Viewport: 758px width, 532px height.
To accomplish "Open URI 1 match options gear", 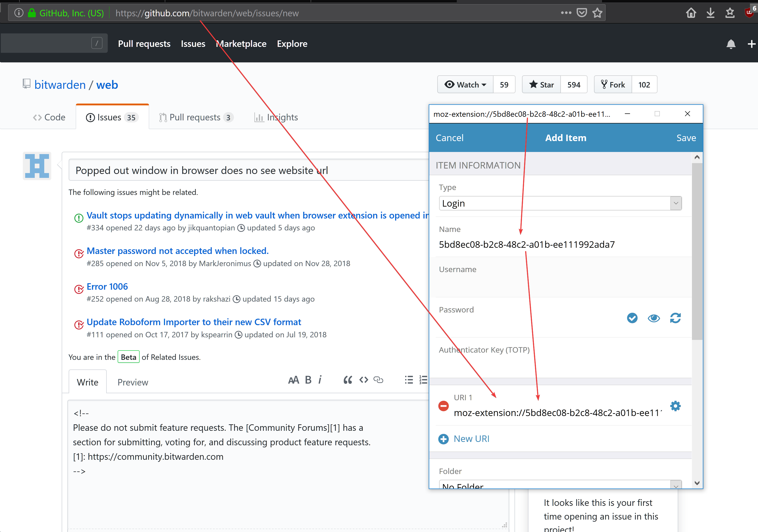I will click(675, 406).
